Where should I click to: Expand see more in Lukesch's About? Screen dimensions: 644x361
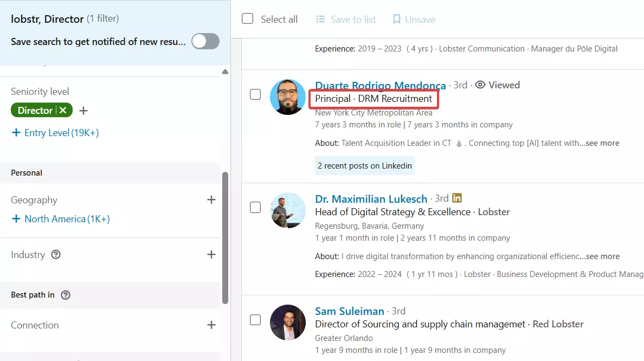tap(603, 256)
